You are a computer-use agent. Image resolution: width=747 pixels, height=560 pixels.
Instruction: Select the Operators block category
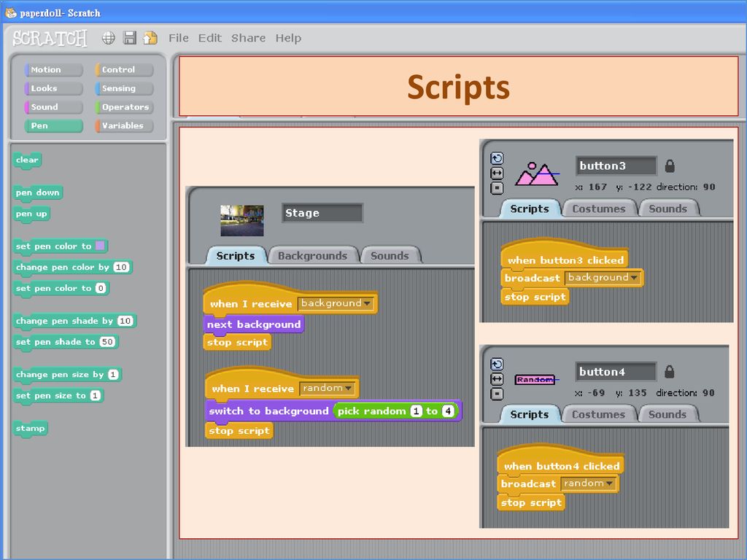coord(124,107)
